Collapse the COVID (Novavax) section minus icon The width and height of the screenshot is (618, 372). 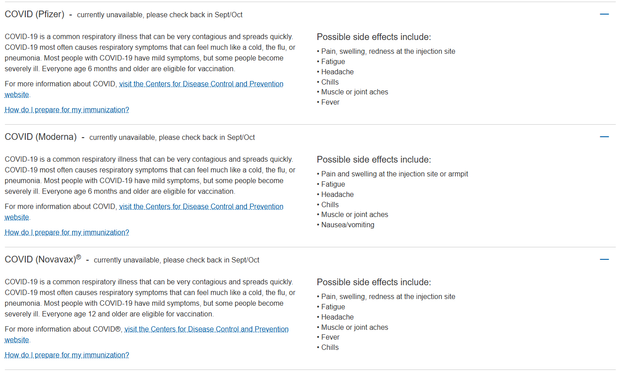click(x=604, y=259)
